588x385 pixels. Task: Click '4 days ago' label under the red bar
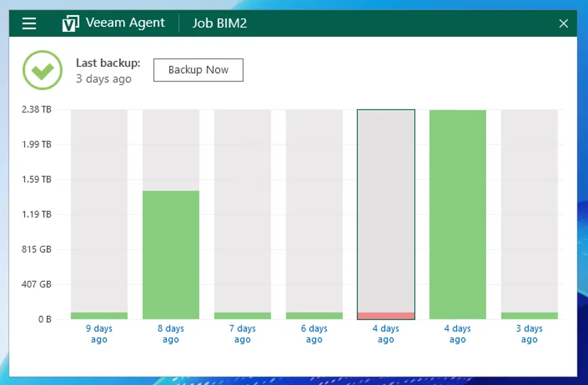pos(386,334)
